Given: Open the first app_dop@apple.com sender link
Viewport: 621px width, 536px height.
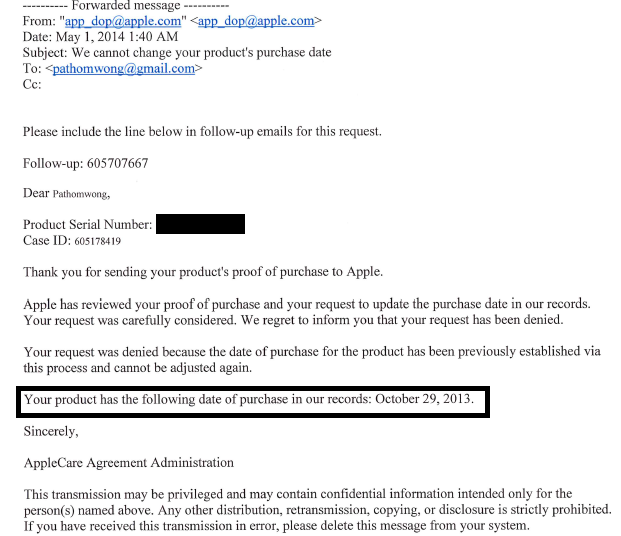Looking at the screenshot, I should pos(123,21).
